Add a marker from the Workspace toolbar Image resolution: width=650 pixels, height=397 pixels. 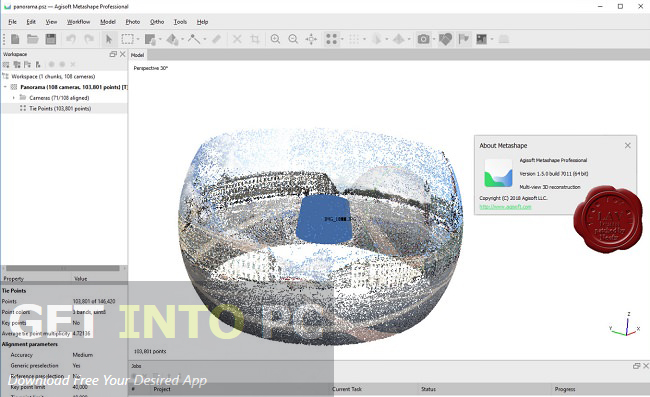coord(27,64)
